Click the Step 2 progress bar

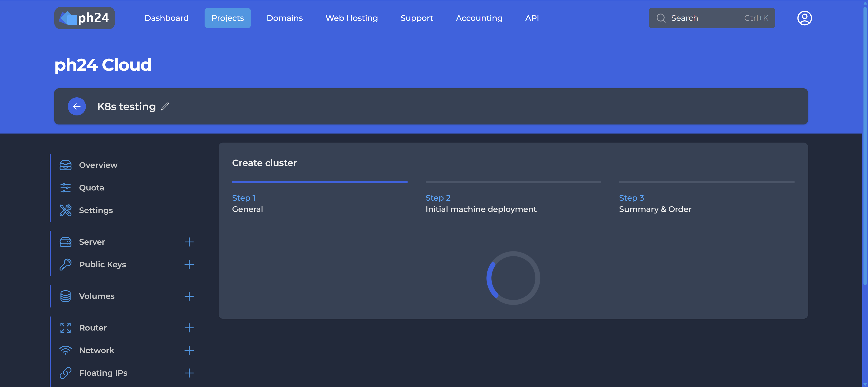coord(513,182)
